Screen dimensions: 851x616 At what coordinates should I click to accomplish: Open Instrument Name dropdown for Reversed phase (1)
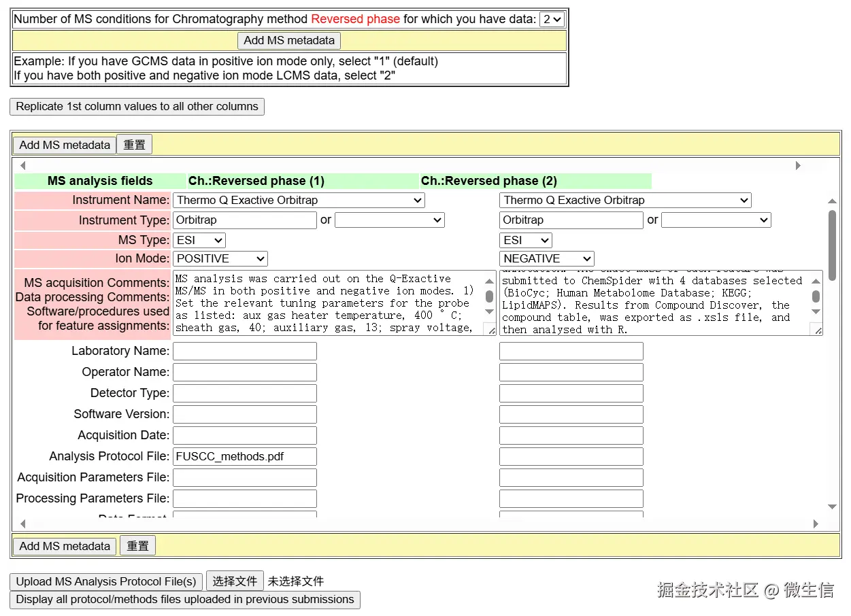[299, 201]
